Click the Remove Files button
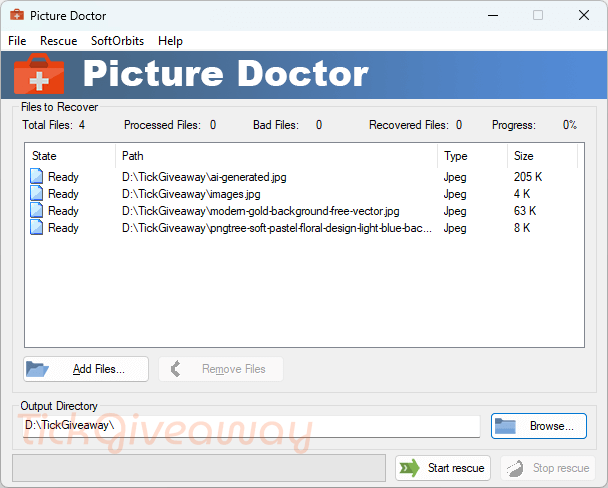 click(x=221, y=369)
